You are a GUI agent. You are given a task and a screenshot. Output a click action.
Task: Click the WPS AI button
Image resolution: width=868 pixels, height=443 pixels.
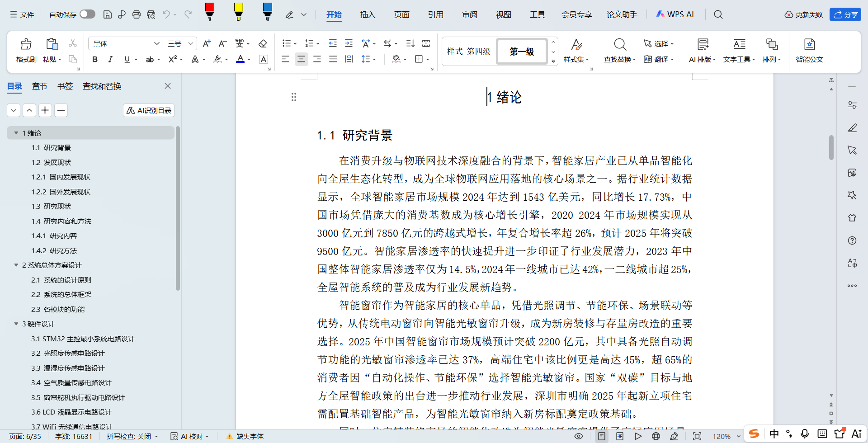tap(675, 14)
